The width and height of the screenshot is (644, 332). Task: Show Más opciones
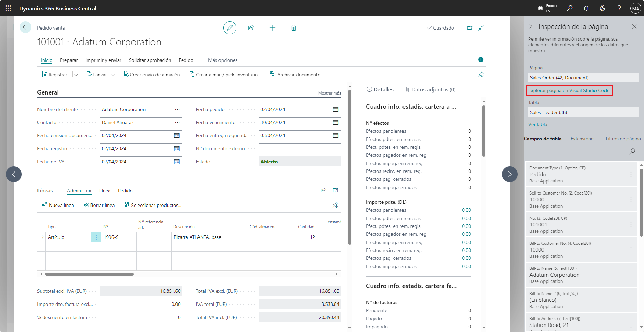pyautogui.click(x=223, y=60)
